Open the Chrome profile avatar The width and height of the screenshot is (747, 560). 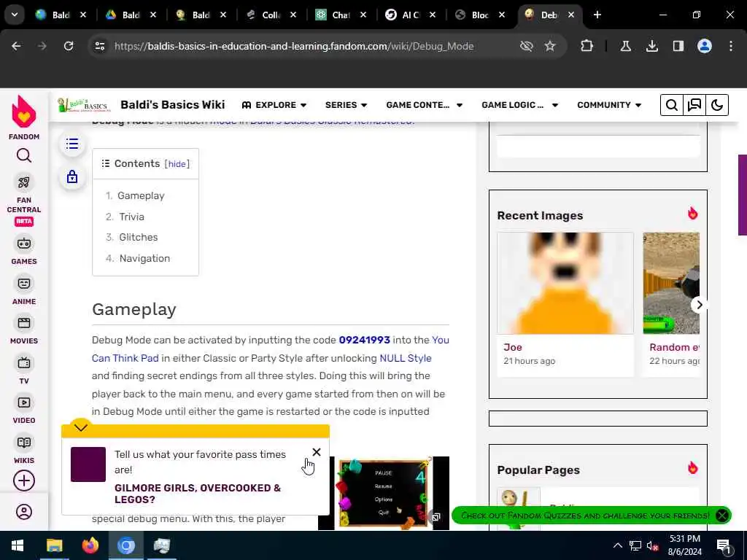(705, 46)
